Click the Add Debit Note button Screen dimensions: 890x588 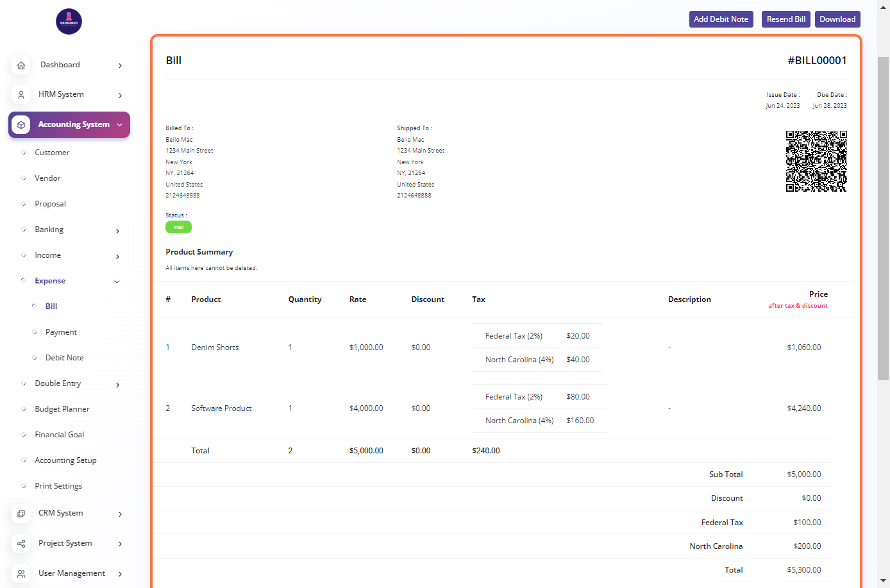point(721,19)
